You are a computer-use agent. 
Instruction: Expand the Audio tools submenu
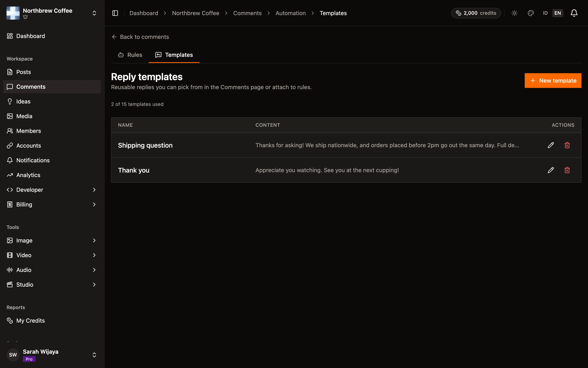[x=94, y=270]
